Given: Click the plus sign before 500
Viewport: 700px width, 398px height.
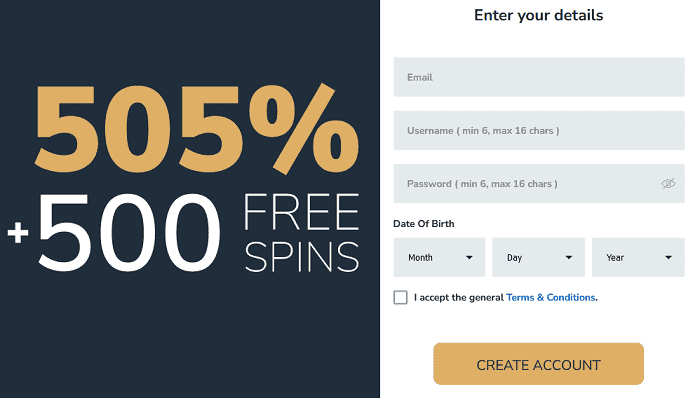Looking at the screenshot, I should click(18, 232).
